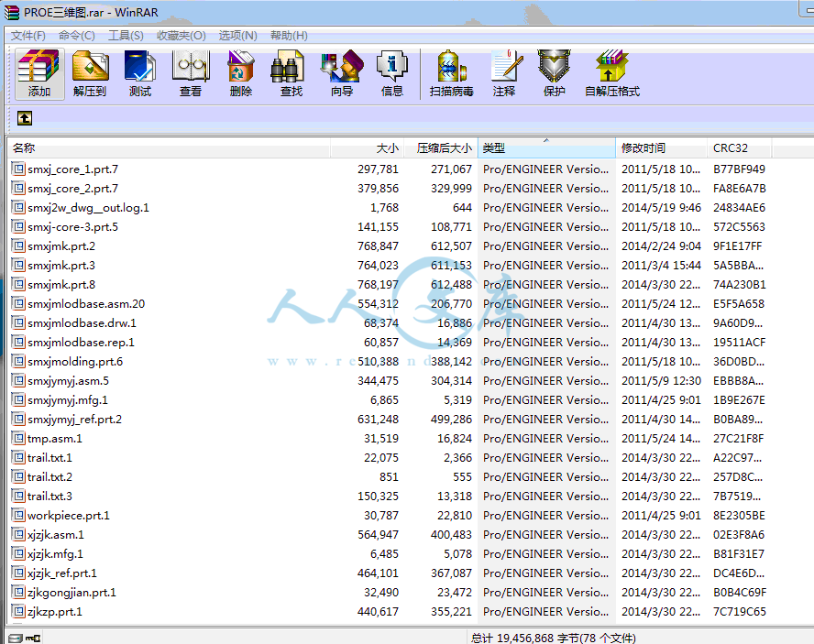Viewport: 814px width, 644px height.
Task: Select file smxjmk.prt.8
Action: pos(61,284)
